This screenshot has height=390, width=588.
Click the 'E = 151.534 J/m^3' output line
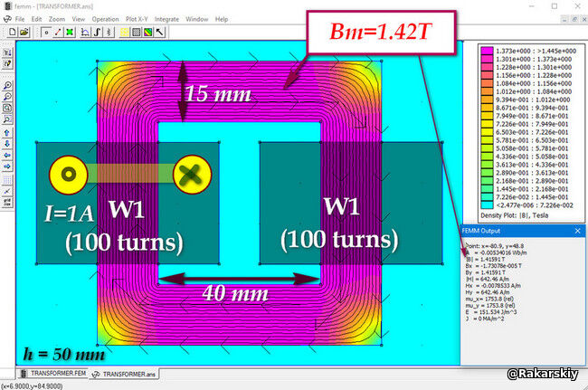490,312
